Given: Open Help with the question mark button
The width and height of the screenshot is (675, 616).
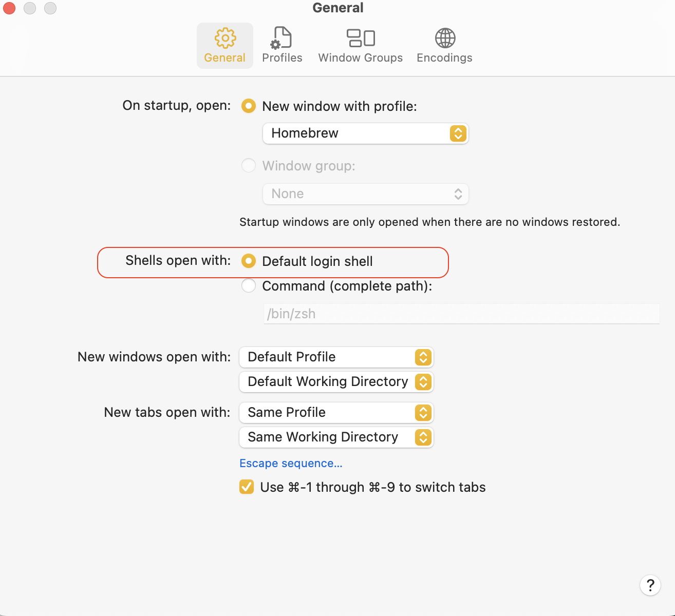Looking at the screenshot, I should (650, 585).
